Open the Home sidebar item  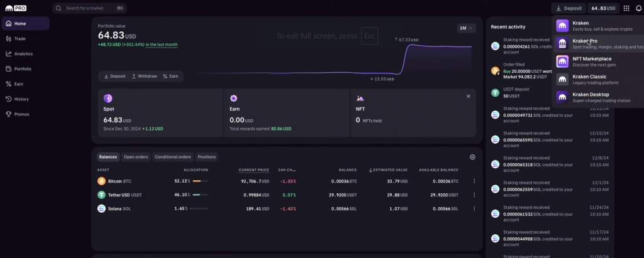25,23
